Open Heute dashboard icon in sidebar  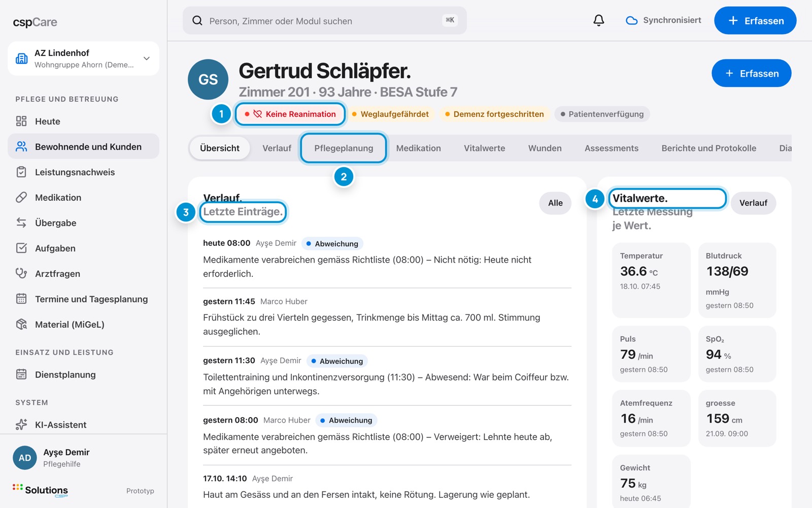[21, 121]
